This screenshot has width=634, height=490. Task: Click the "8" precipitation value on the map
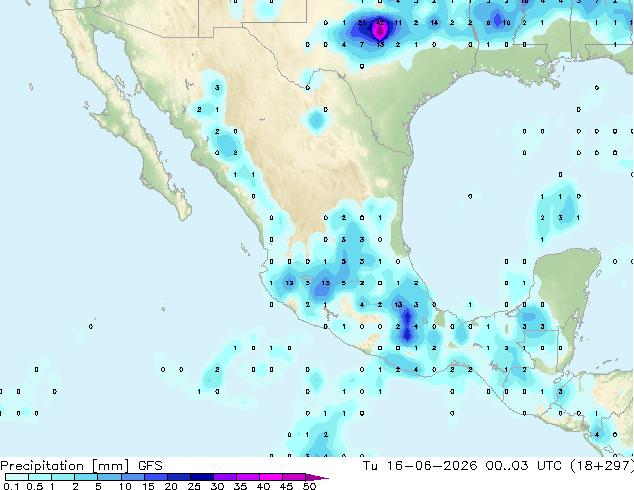(x=488, y=23)
